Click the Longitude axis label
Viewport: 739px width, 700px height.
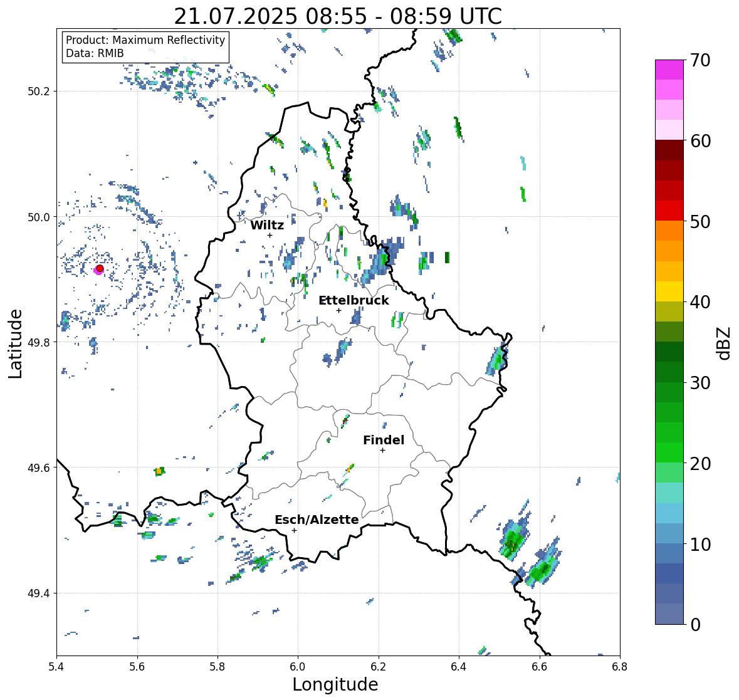[x=335, y=684]
